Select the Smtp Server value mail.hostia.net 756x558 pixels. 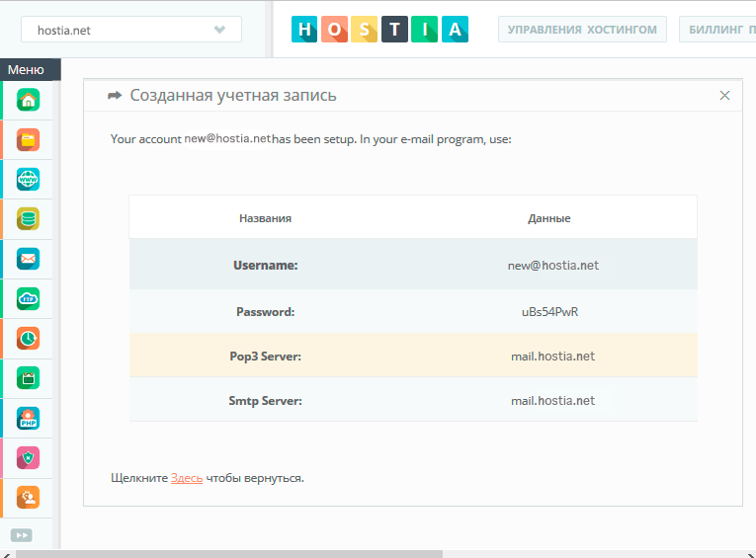pos(553,400)
